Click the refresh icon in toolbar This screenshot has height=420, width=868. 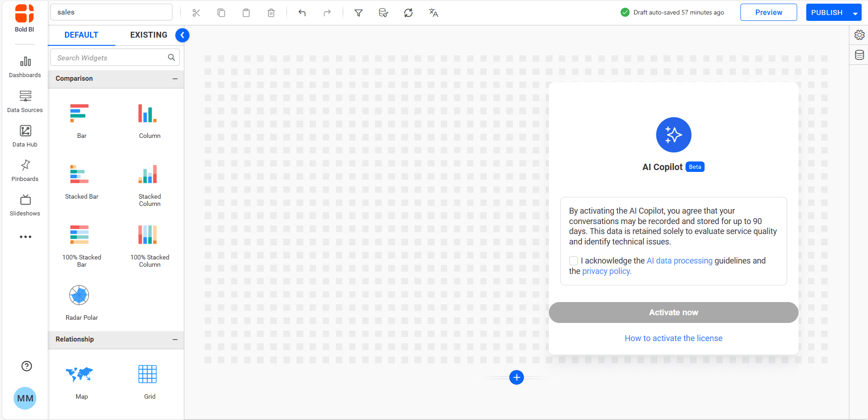pos(408,13)
